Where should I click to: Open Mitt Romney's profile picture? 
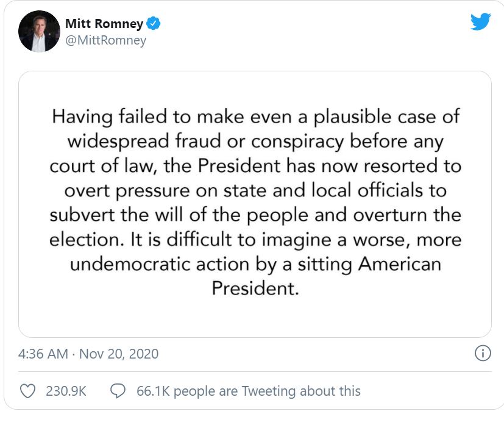(x=39, y=31)
